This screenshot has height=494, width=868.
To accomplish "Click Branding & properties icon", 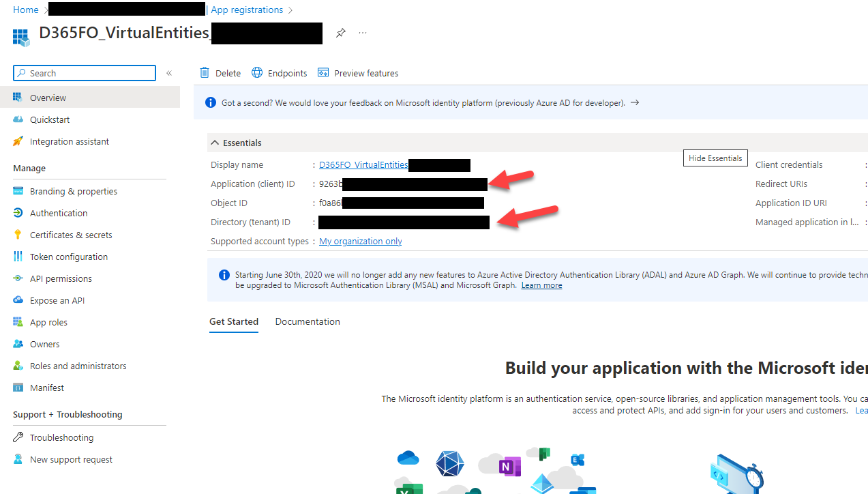I will [18, 191].
